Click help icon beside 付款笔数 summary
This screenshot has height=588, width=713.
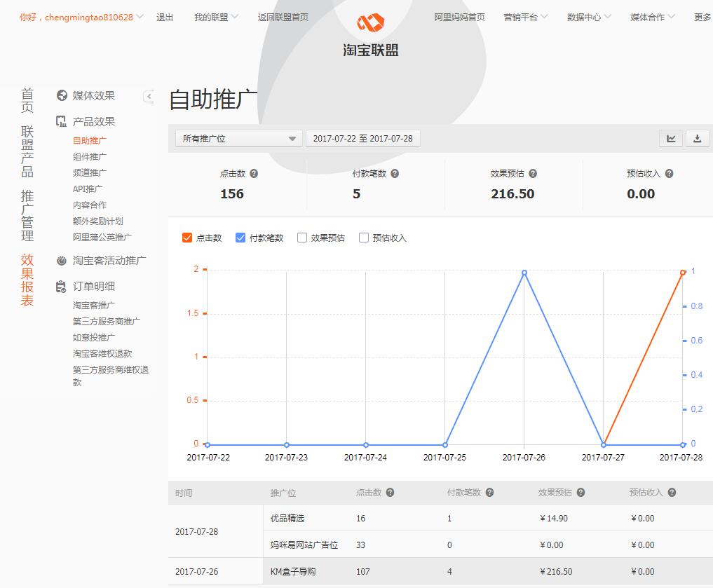click(x=395, y=174)
